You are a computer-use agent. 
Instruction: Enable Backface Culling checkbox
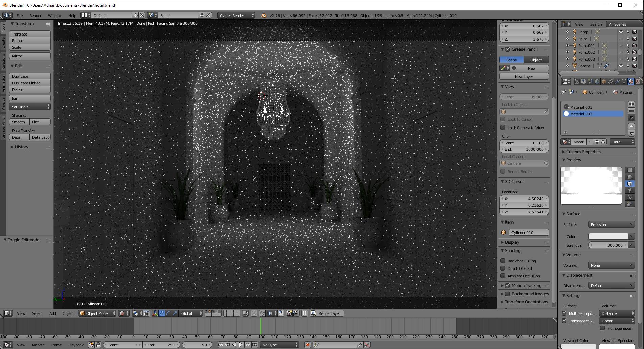(x=503, y=261)
